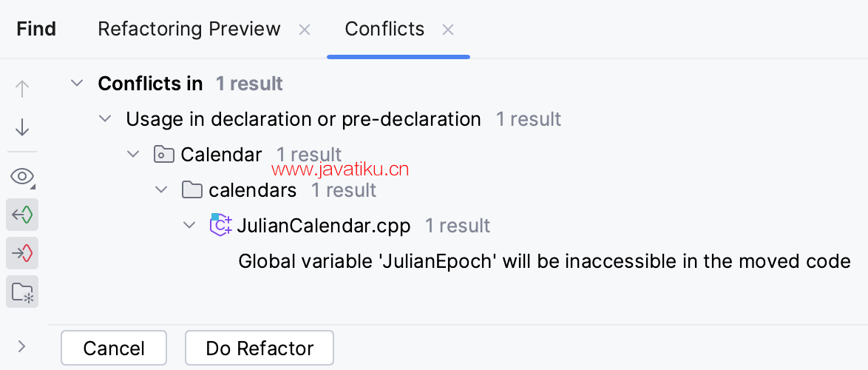This screenshot has height=370, width=868.
Task: Close the Refactoring Preview tab
Action: tap(305, 30)
